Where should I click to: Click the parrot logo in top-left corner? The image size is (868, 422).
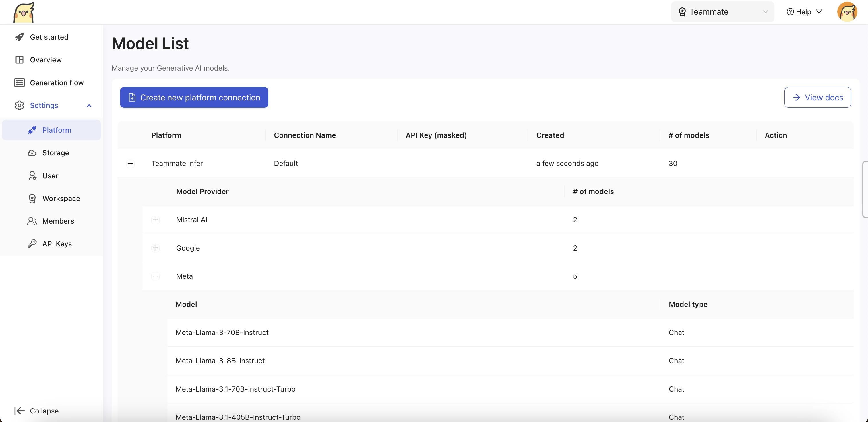pyautogui.click(x=24, y=12)
